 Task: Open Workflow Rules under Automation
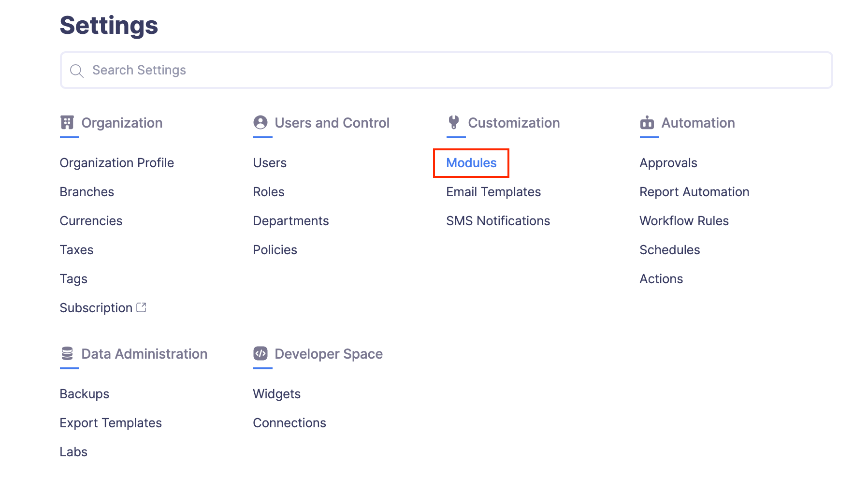684,221
